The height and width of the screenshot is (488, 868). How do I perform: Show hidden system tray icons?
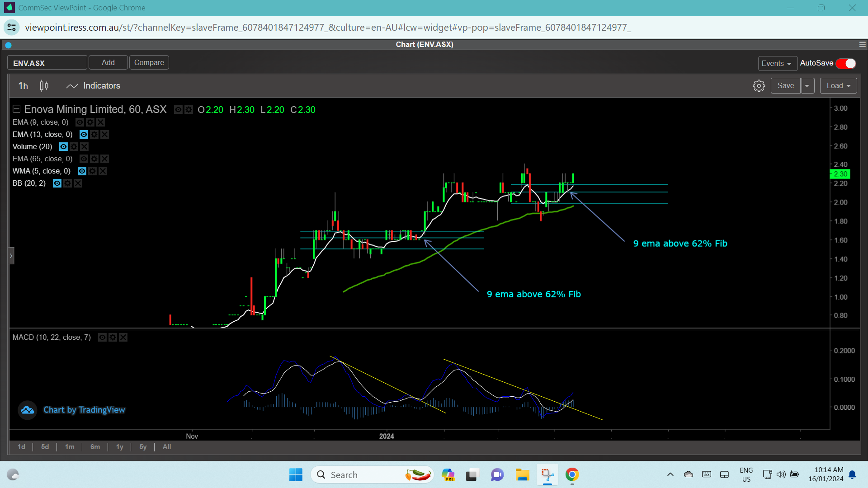point(670,474)
